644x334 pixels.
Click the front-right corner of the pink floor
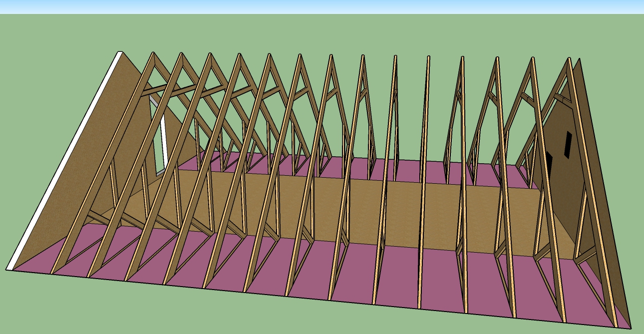pyautogui.click(x=631, y=328)
